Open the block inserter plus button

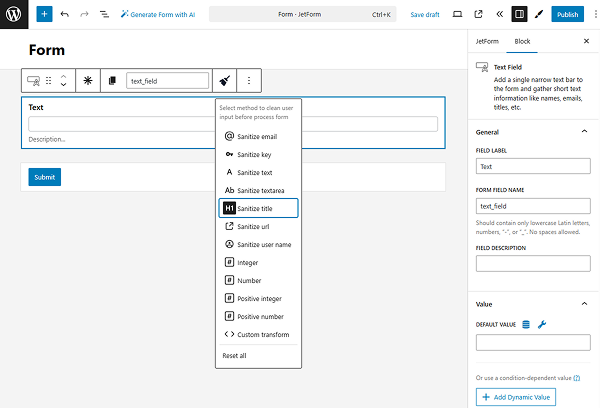coord(44,15)
